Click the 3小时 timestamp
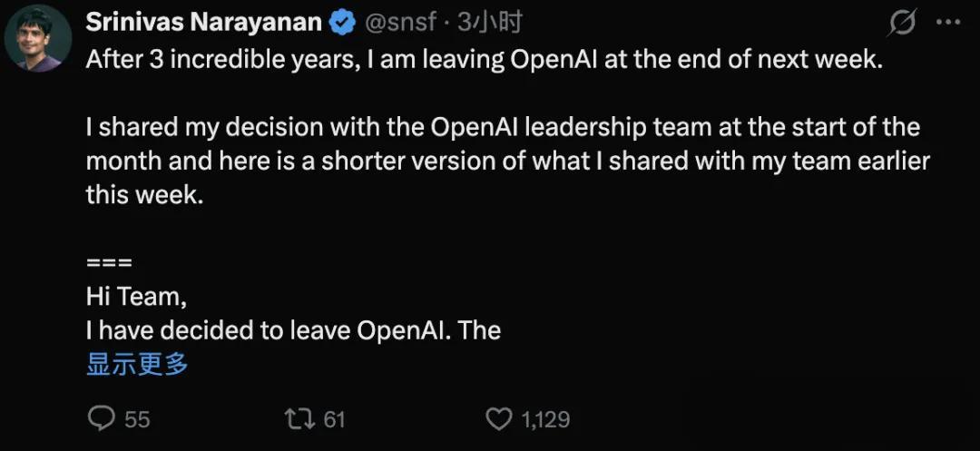This screenshot has width=980, height=451. tap(488, 24)
